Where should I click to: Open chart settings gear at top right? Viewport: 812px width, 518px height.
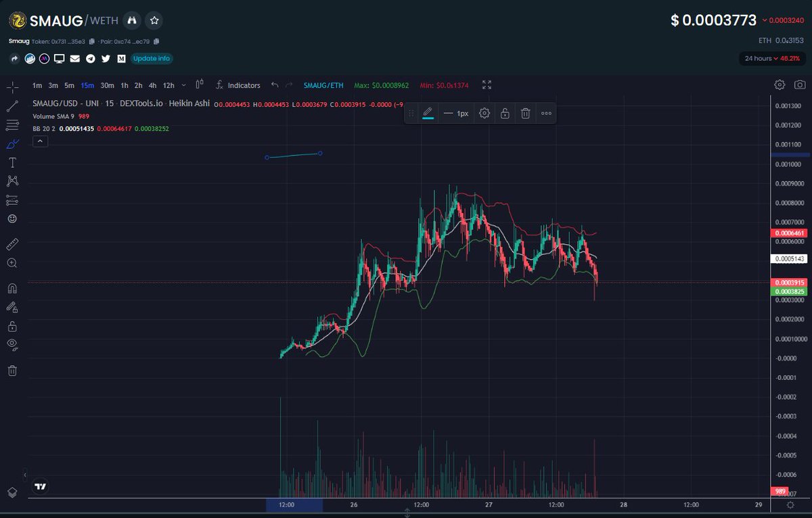click(x=780, y=85)
